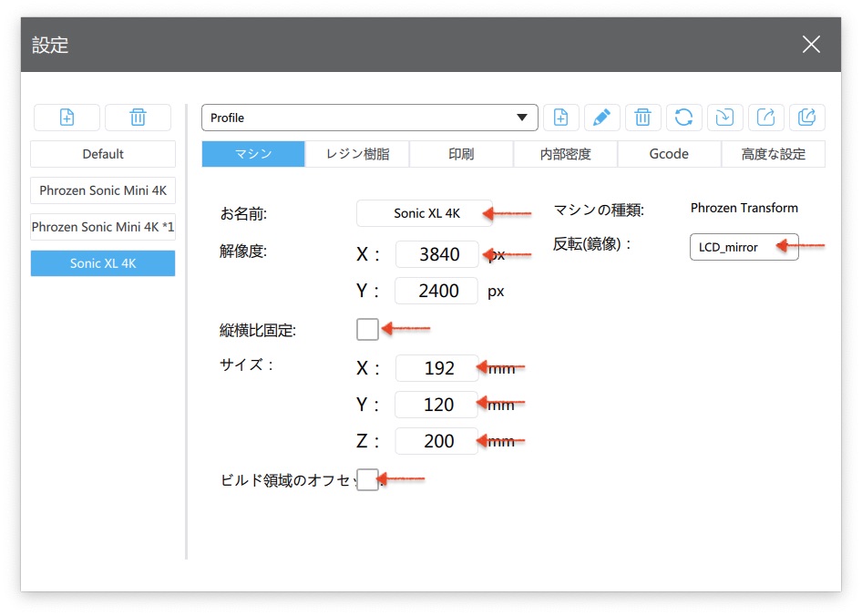862x616 pixels.
Task: Click the export all profiles icon
Action: coord(806,118)
